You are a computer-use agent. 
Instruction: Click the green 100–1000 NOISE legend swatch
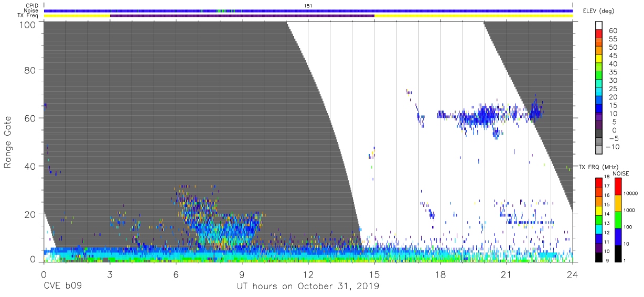pos(618,219)
